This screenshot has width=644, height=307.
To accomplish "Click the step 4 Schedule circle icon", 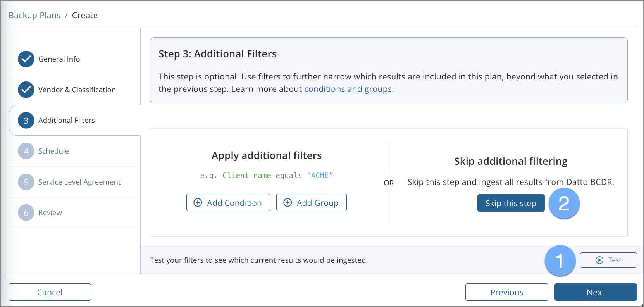I will [x=26, y=151].
